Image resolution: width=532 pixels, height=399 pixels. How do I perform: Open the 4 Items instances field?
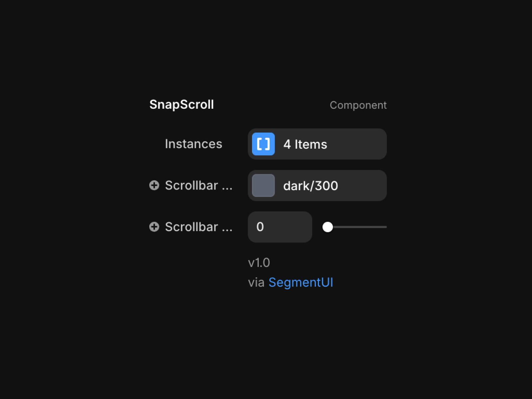[x=317, y=144]
